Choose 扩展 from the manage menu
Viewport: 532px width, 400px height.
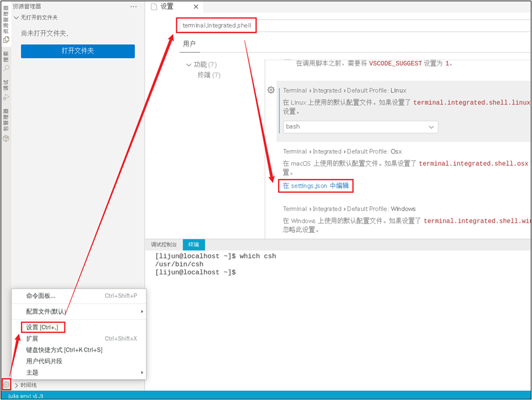[79, 339]
